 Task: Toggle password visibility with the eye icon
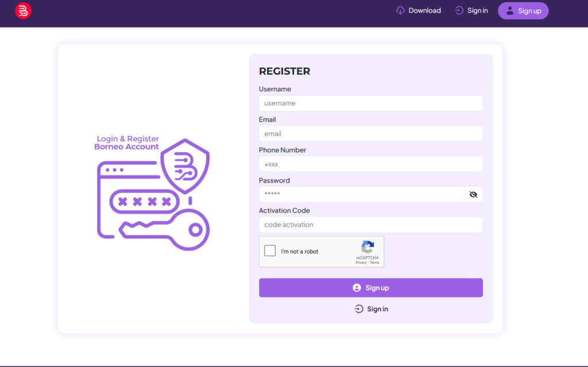pos(473,195)
